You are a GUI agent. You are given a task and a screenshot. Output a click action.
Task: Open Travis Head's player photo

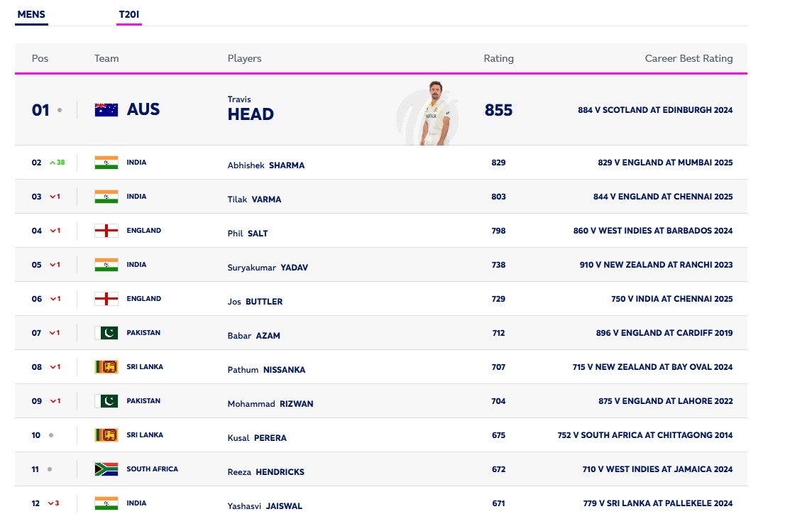(x=434, y=112)
